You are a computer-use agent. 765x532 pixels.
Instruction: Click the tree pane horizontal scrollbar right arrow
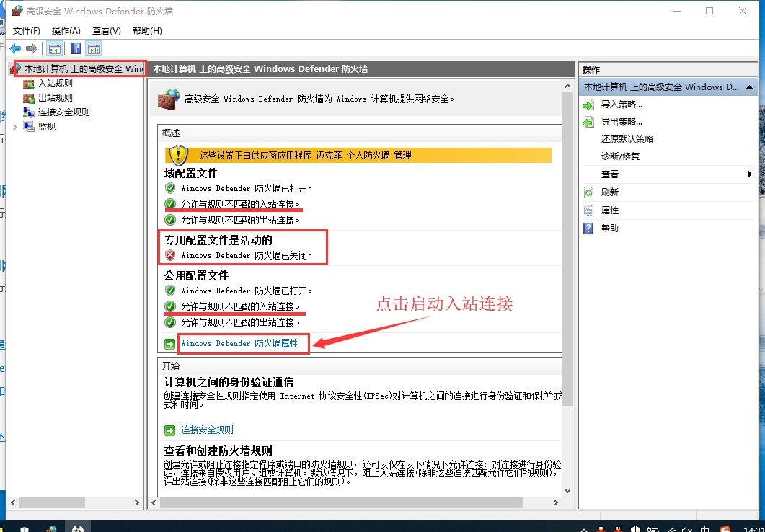click(x=137, y=502)
